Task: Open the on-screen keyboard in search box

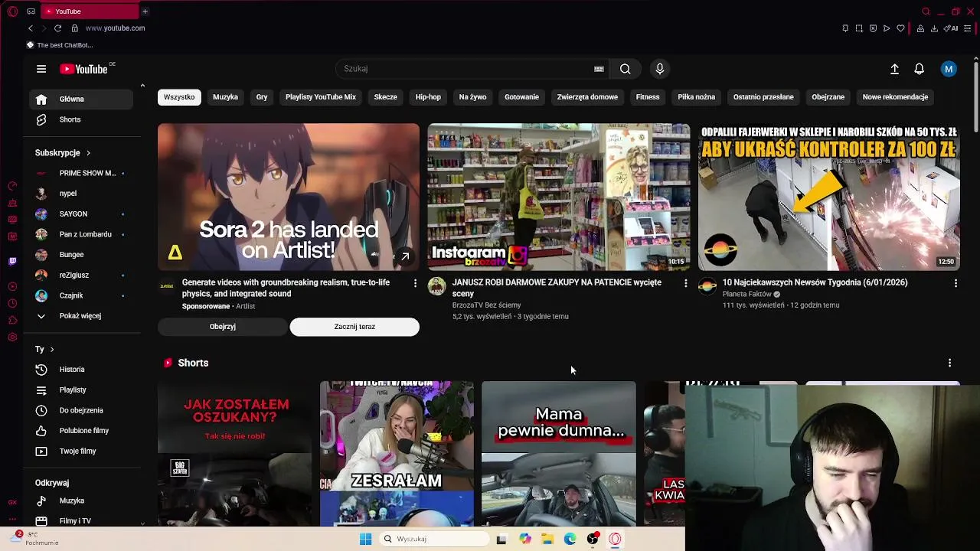Action: pyautogui.click(x=599, y=69)
